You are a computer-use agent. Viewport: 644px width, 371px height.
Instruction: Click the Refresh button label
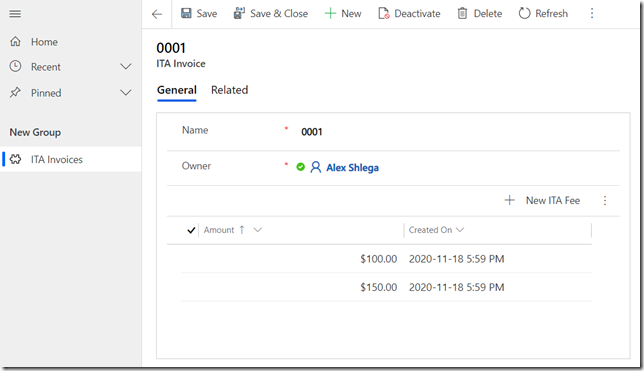[x=552, y=14]
